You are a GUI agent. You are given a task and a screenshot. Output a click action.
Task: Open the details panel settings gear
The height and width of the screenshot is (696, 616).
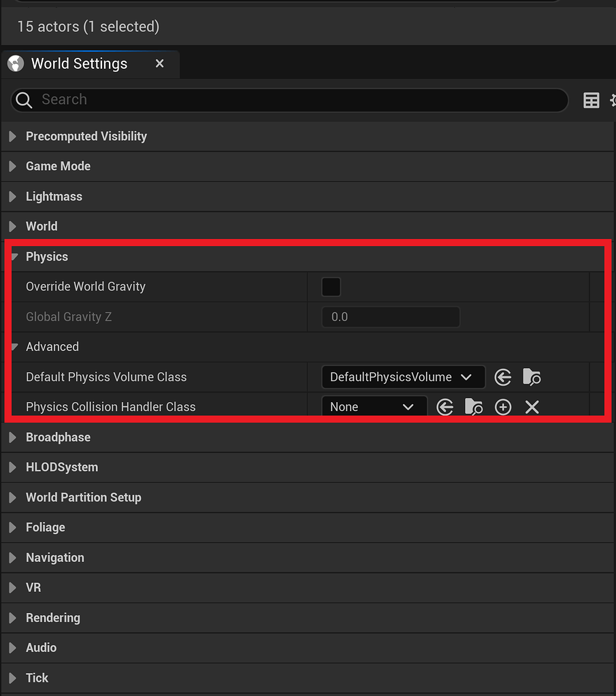[x=612, y=100]
